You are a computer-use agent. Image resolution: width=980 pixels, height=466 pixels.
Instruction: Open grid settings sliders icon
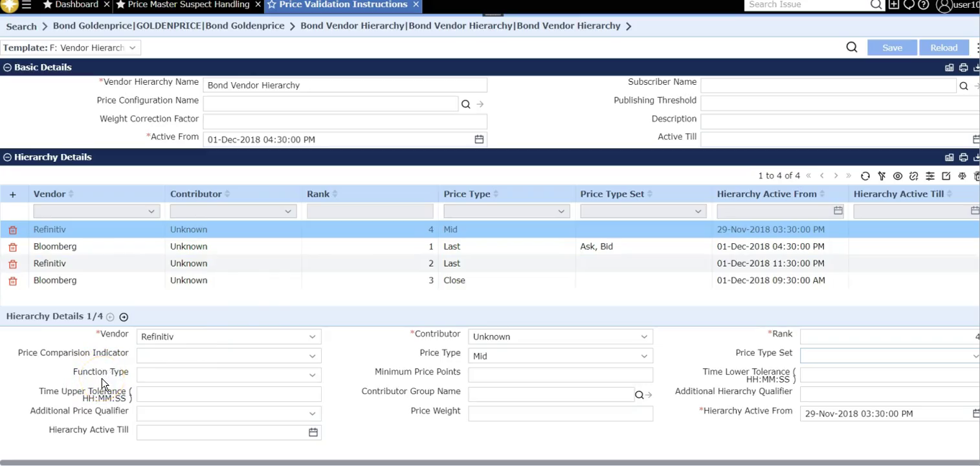click(x=930, y=176)
